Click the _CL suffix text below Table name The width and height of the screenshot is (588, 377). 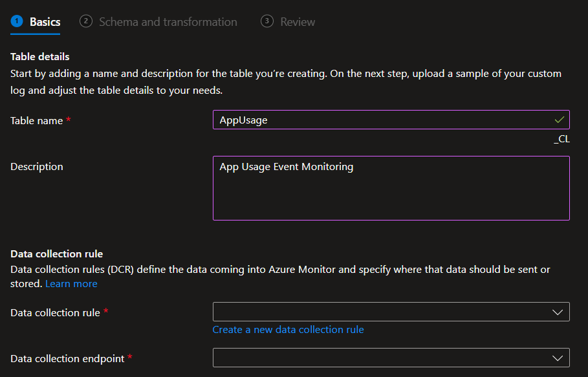point(561,138)
